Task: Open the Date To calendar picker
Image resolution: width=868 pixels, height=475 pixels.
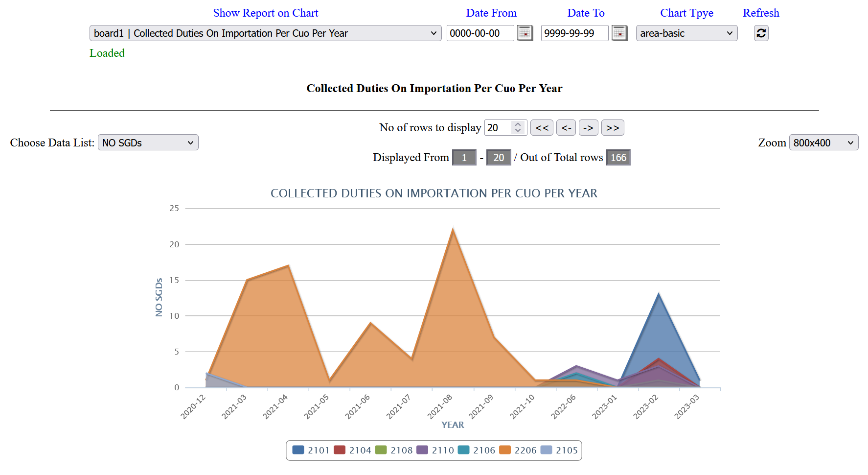Action: pos(619,33)
